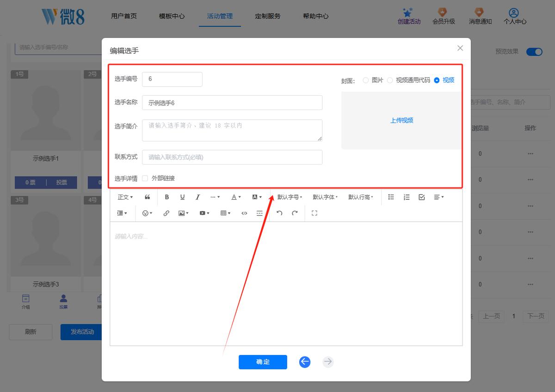
Task: Close the 编辑选手 dialog
Action: (x=460, y=48)
